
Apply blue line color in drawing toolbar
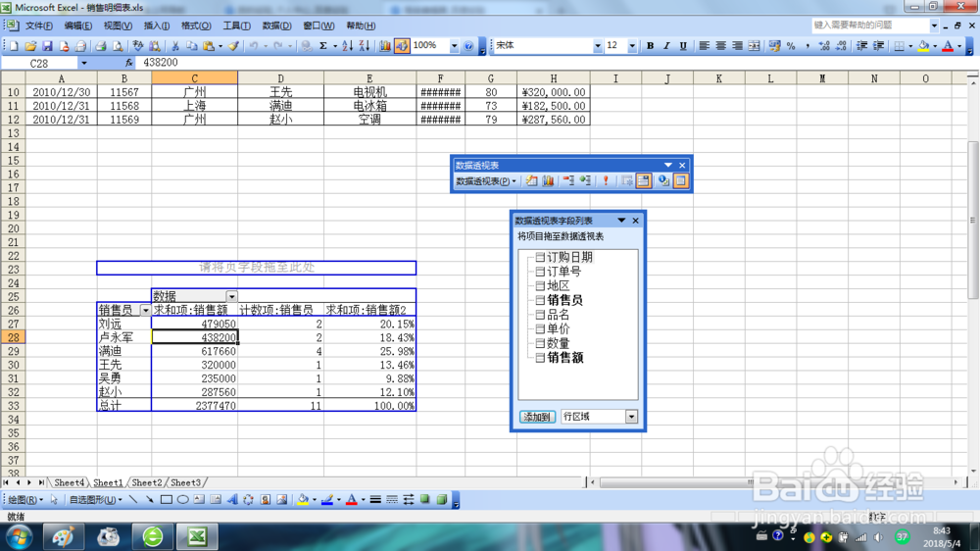[x=327, y=500]
